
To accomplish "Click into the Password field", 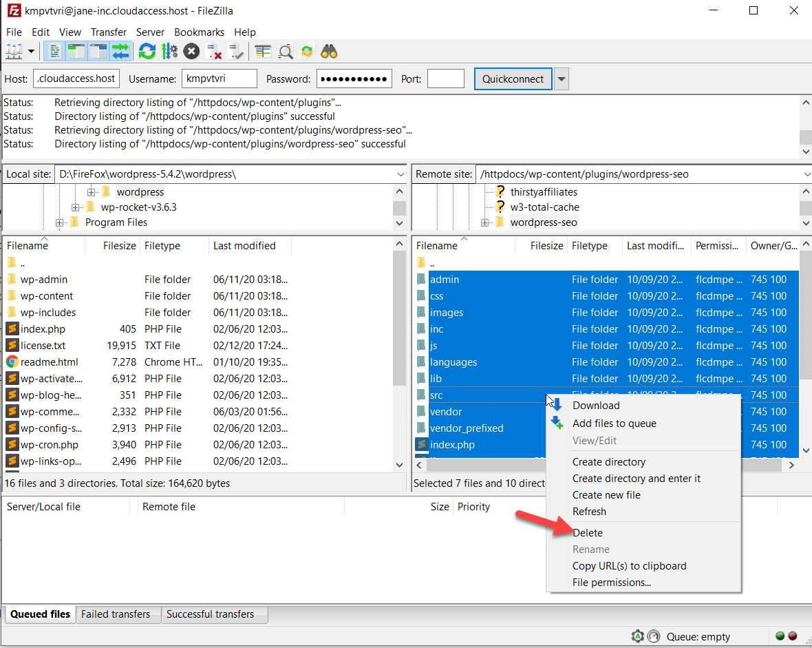I will point(354,79).
